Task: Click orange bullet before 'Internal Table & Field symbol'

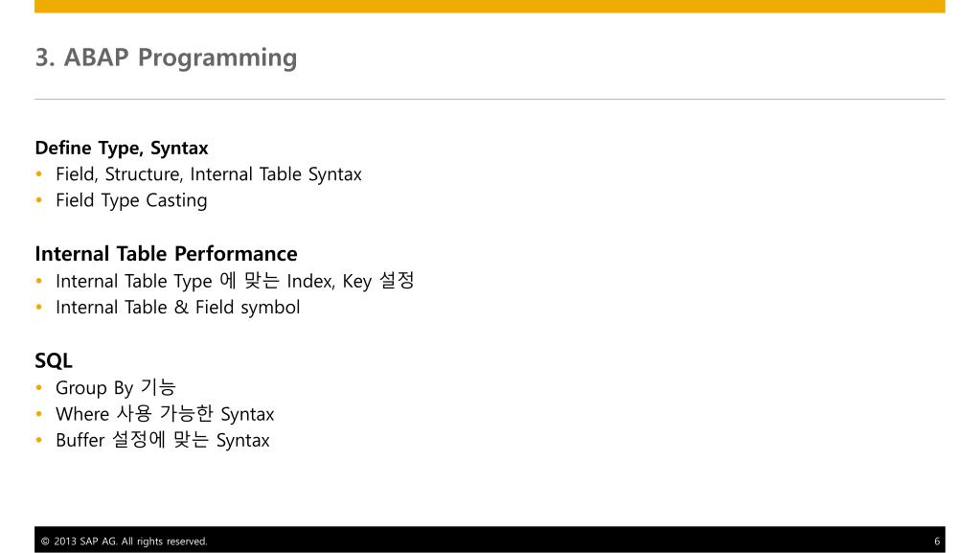Action: [39, 307]
